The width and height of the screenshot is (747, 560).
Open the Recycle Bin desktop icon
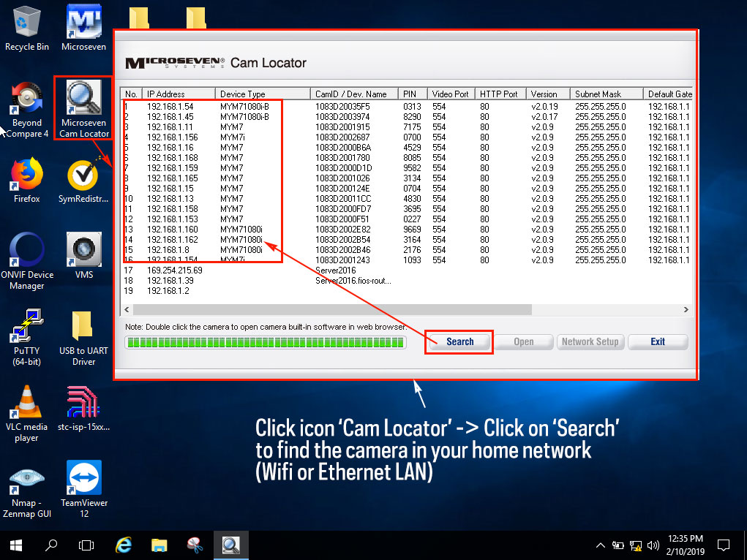pos(26,29)
